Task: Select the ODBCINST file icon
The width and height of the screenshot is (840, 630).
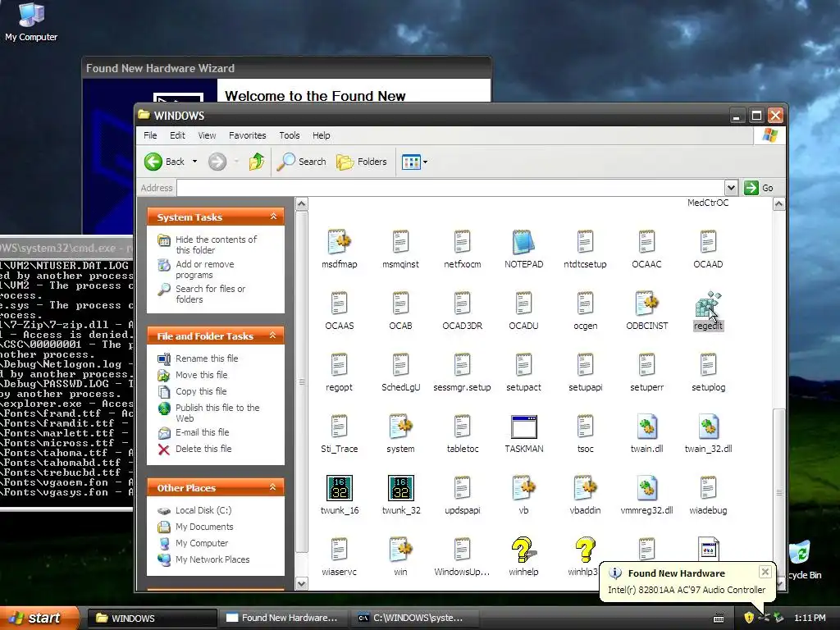Action: [646, 304]
